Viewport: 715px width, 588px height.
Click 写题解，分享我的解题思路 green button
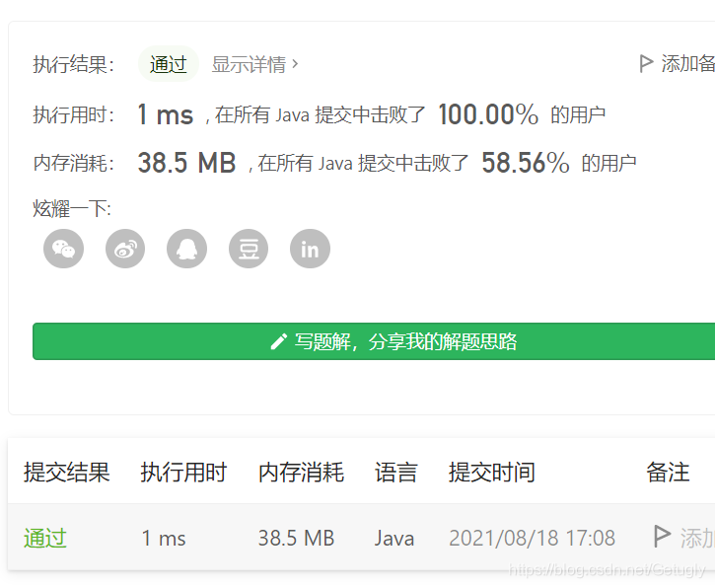(x=374, y=341)
